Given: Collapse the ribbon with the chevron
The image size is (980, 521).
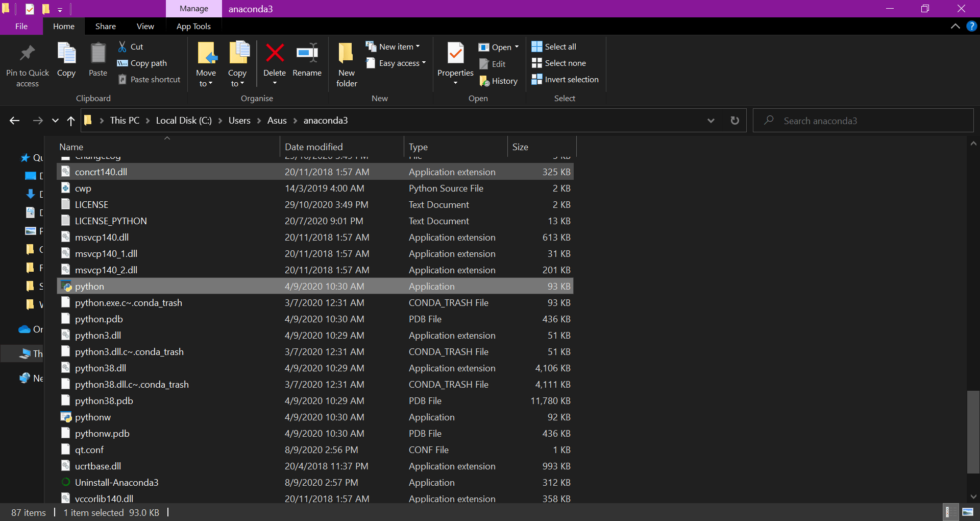Looking at the screenshot, I should pyautogui.click(x=955, y=26).
